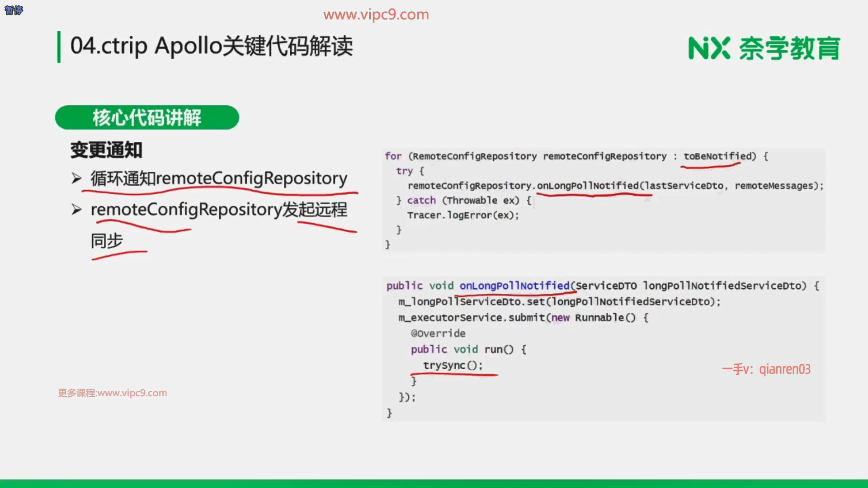Image resolution: width=868 pixels, height=488 pixels.
Task: Click the 更多课程 www.vipc9.com link
Action: click(112, 393)
